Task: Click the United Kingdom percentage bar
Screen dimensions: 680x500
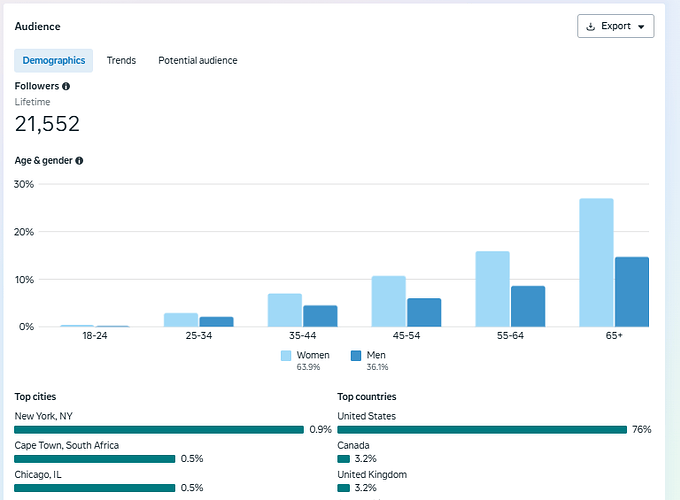Action: (x=343, y=488)
